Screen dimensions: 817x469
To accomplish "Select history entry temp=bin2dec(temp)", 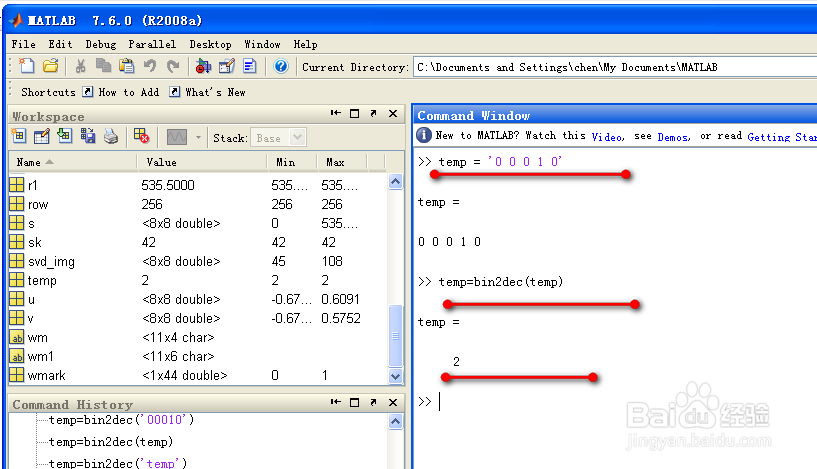I will [111, 441].
